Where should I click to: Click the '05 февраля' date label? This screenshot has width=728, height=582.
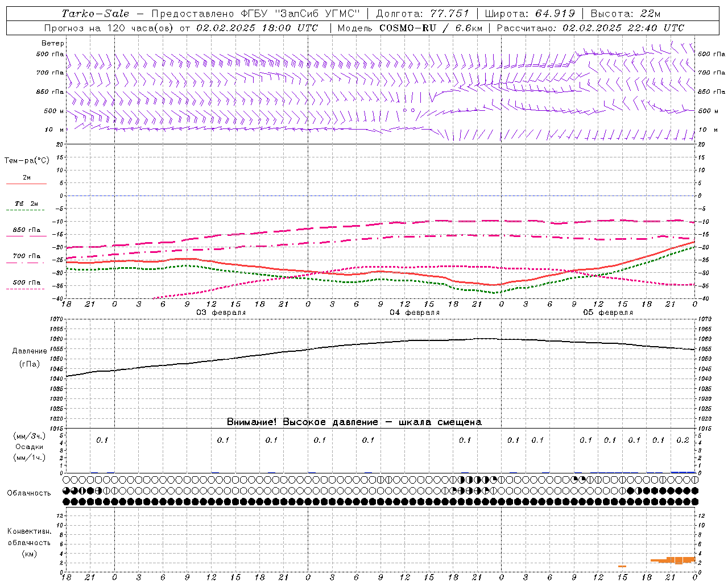[608, 313]
